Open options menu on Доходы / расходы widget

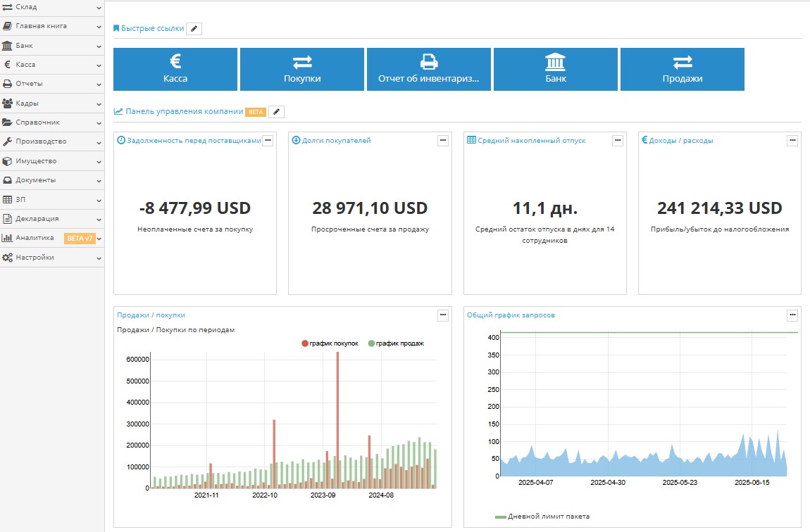pyautogui.click(x=792, y=141)
